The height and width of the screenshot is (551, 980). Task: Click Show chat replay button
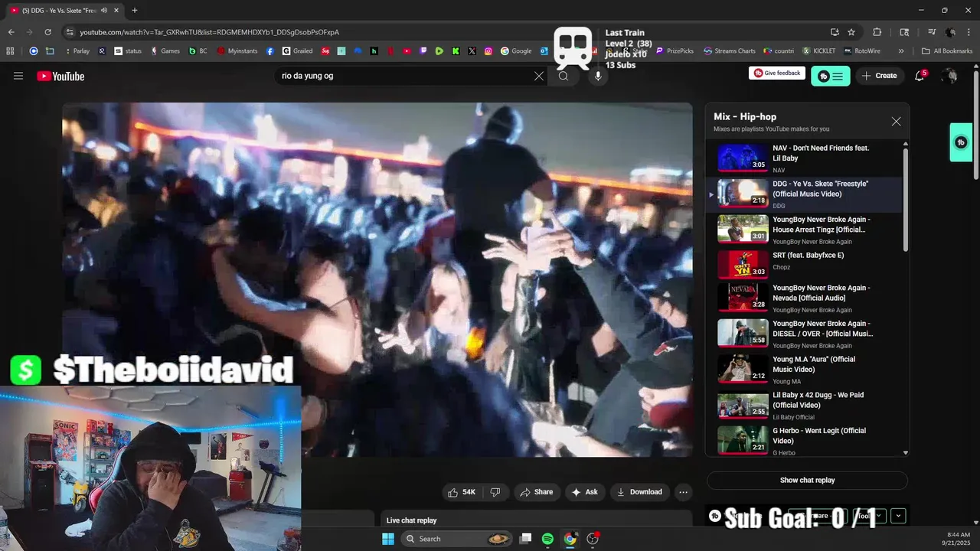(x=807, y=480)
